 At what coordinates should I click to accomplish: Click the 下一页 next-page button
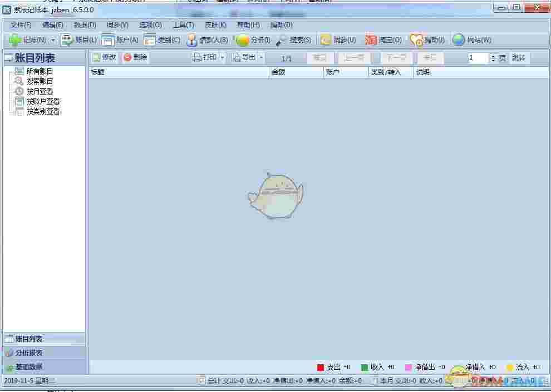click(396, 58)
